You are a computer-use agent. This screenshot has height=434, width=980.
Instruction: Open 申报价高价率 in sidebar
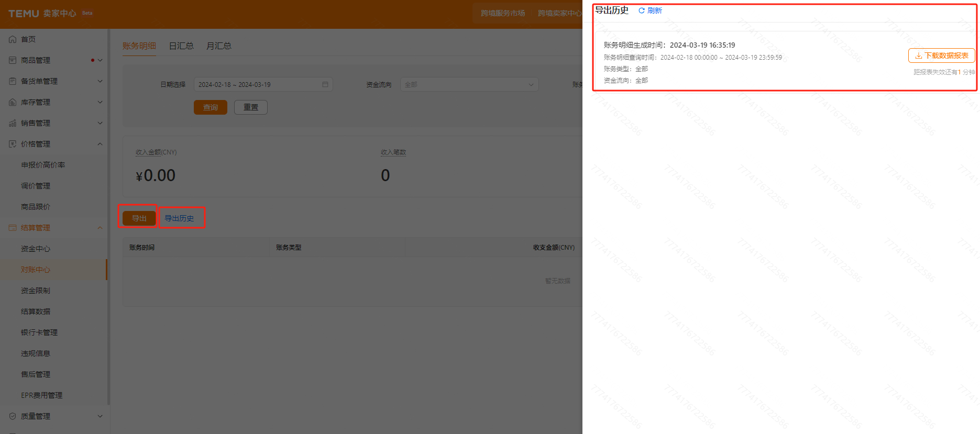(43, 165)
